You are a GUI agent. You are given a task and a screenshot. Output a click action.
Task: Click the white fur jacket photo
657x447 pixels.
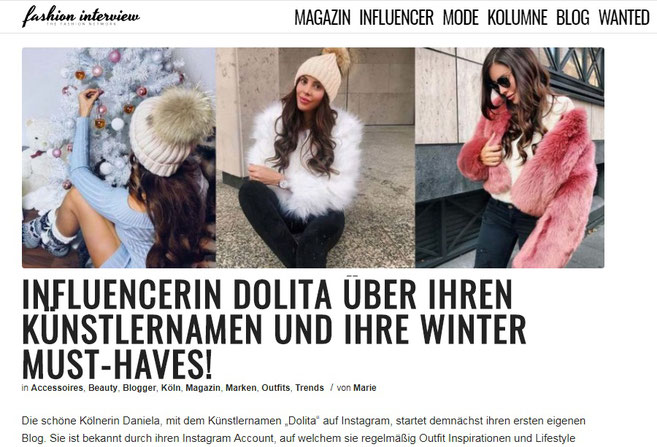316,158
